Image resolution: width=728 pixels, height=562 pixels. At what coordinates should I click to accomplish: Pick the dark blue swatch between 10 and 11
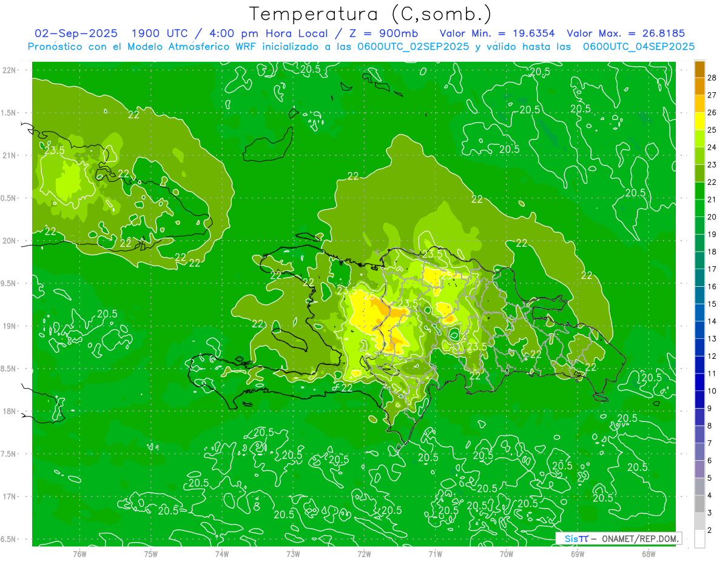pyautogui.click(x=699, y=382)
